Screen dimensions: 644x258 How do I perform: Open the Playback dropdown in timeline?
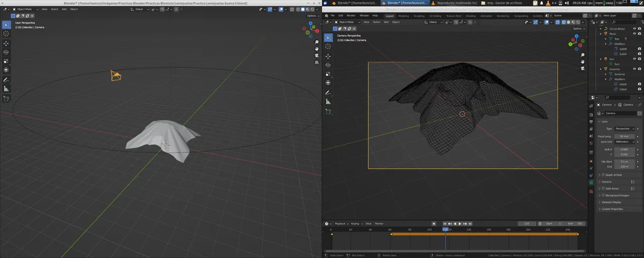(x=342, y=223)
